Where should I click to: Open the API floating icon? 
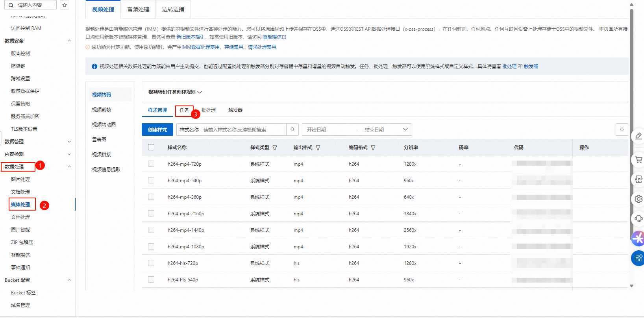[x=638, y=179]
